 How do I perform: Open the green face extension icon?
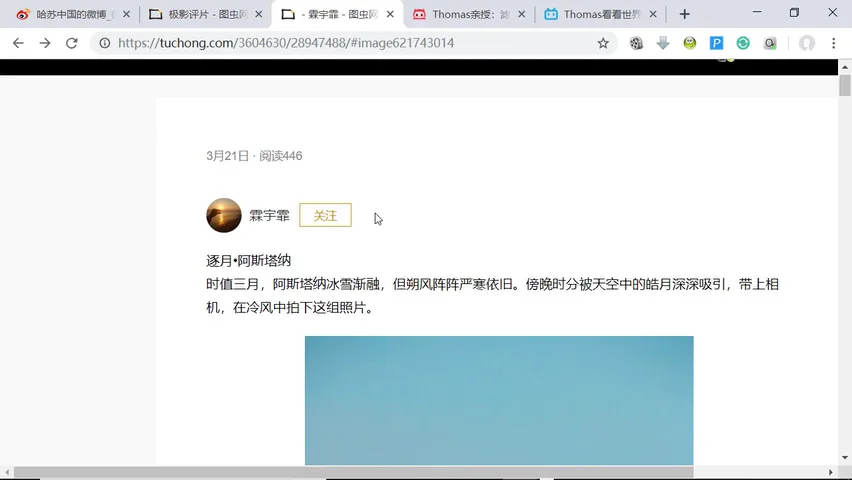(690, 43)
